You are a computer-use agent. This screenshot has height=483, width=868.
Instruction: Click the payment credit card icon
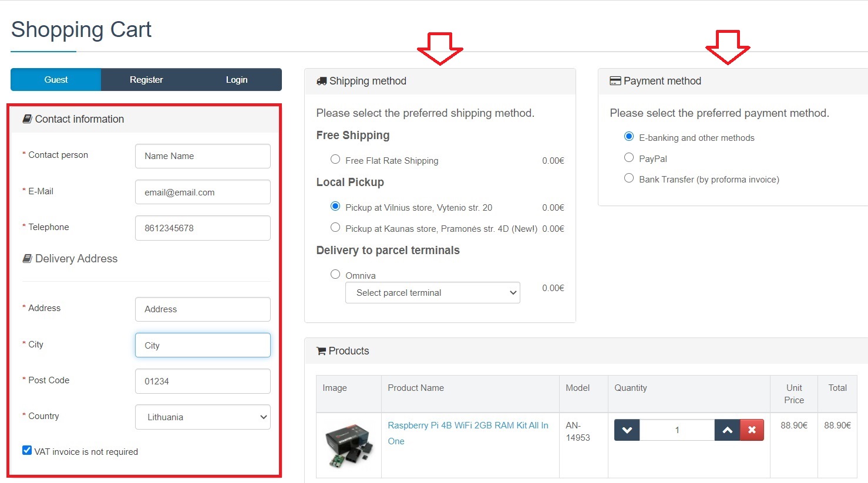(615, 81)
